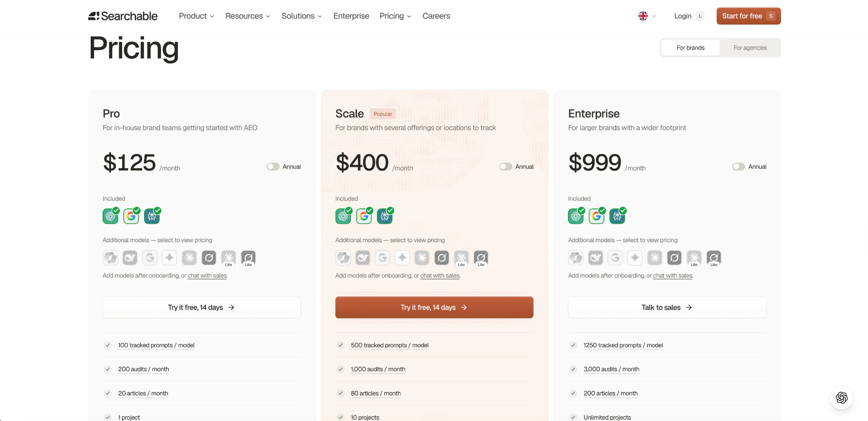The height and width of the screenshot is (421, 868).
Task: Click 500 tracked prompts / model
Action: 389,345
